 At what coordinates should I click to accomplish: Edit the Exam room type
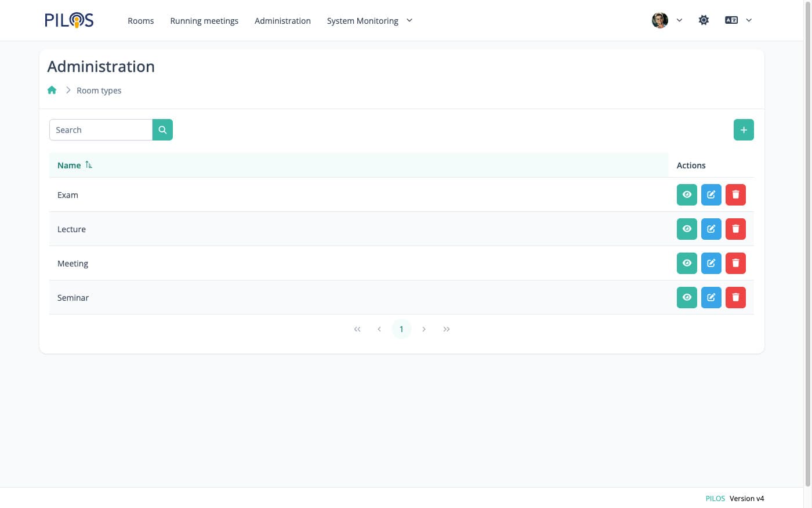click(x=711, y=195)
